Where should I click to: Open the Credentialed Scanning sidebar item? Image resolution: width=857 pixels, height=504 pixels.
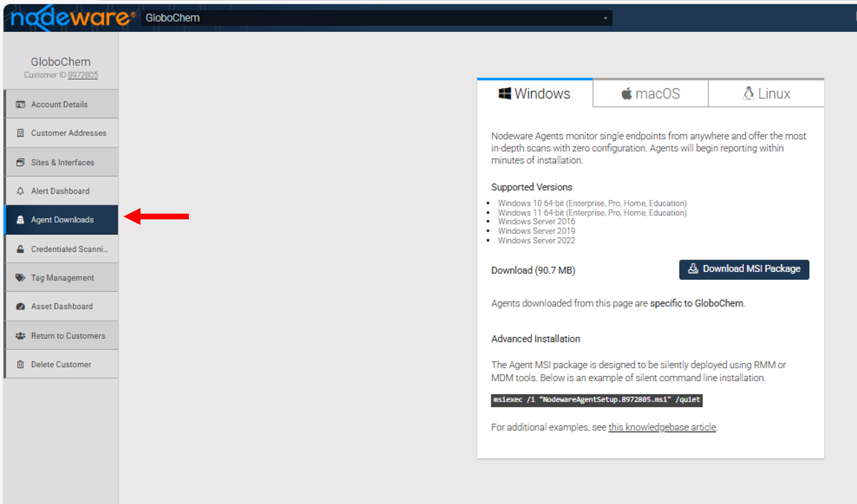61,249
